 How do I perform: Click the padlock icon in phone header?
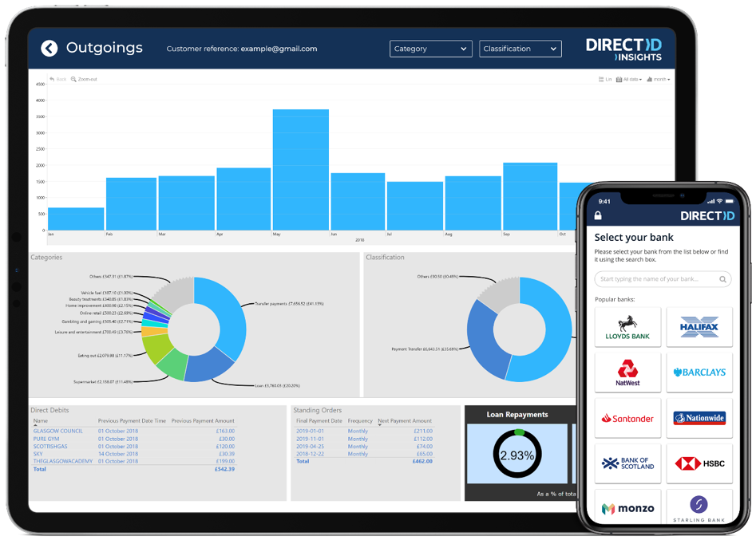pos(598,215)
